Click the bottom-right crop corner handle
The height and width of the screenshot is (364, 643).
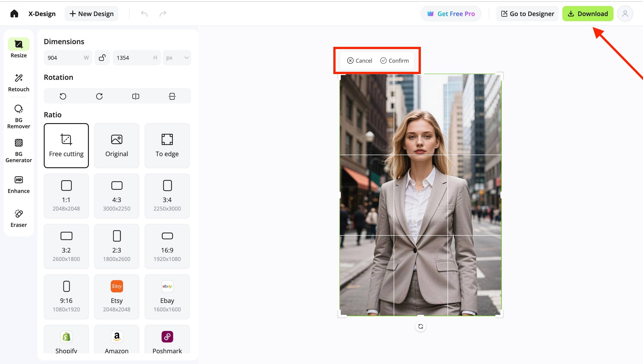(499, 314)
